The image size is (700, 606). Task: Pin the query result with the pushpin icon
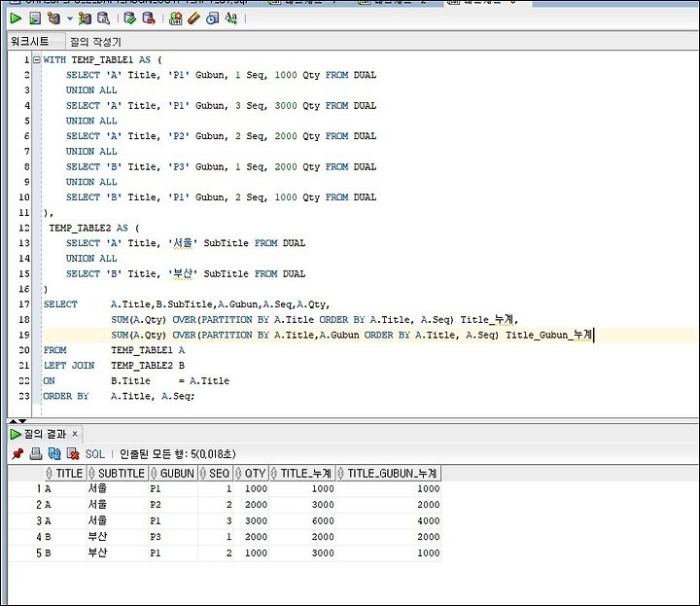pyautogui.click(x=17, y=454)
